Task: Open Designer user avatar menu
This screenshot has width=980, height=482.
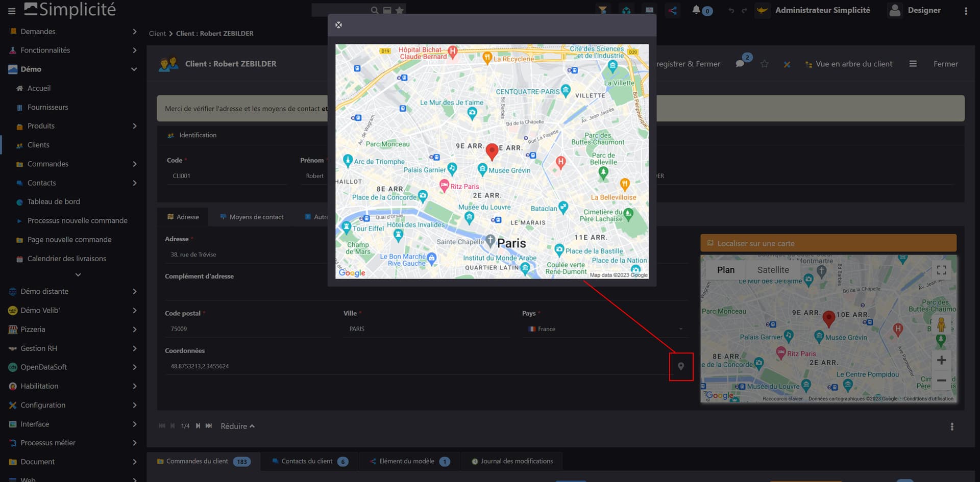Action: [x=895, y=10]
